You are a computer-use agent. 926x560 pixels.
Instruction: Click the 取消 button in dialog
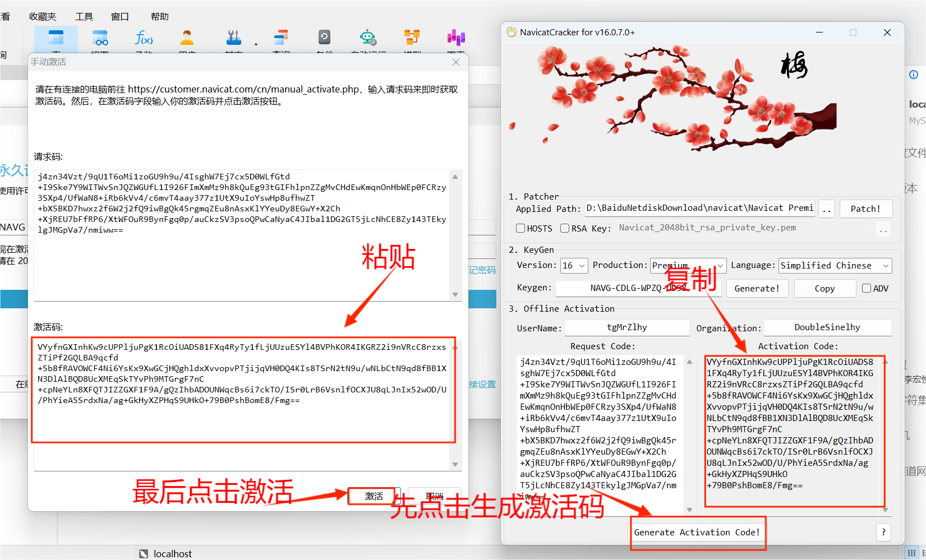435,496
